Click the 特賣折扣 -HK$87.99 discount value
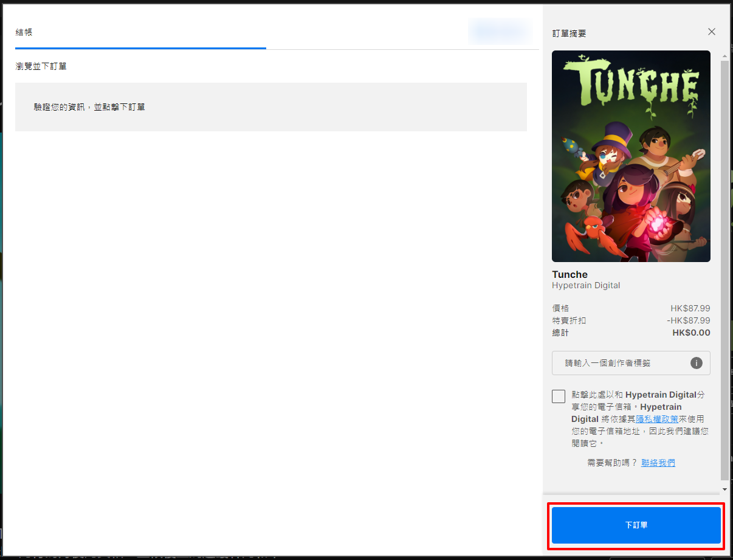Viewport: 733px width, 560px height. [688, 320]
